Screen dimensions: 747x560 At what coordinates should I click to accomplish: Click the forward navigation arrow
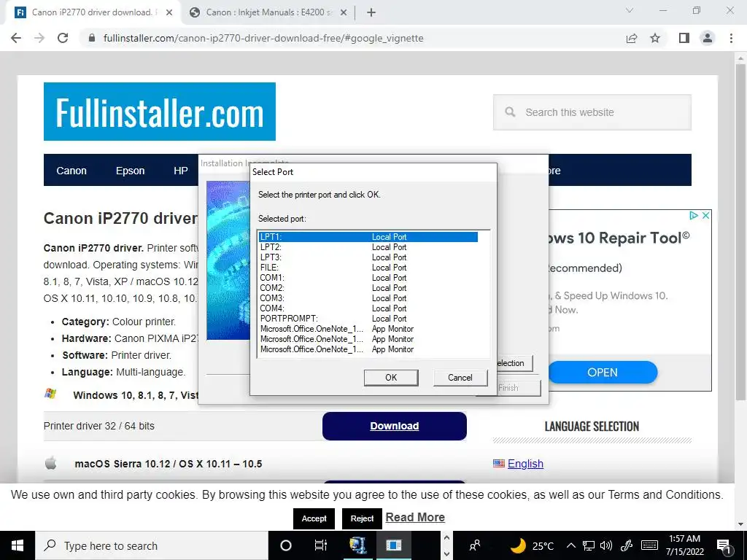(39, 38)
